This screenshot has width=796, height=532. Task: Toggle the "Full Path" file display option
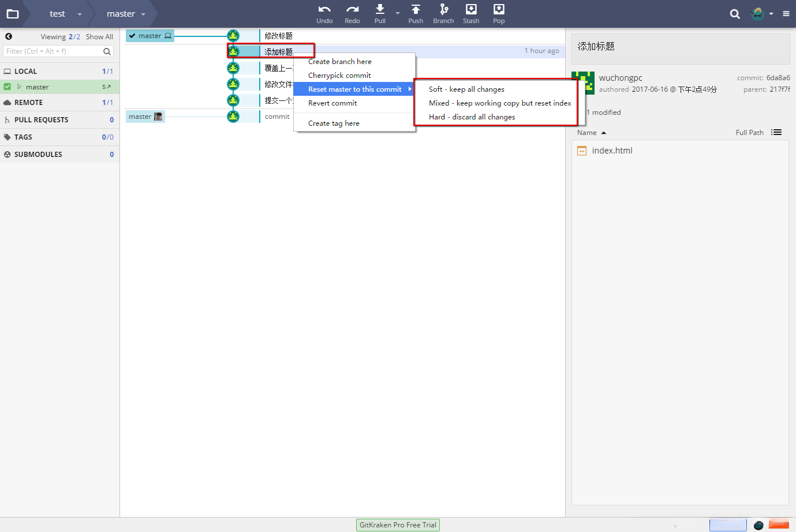[749, 133]
